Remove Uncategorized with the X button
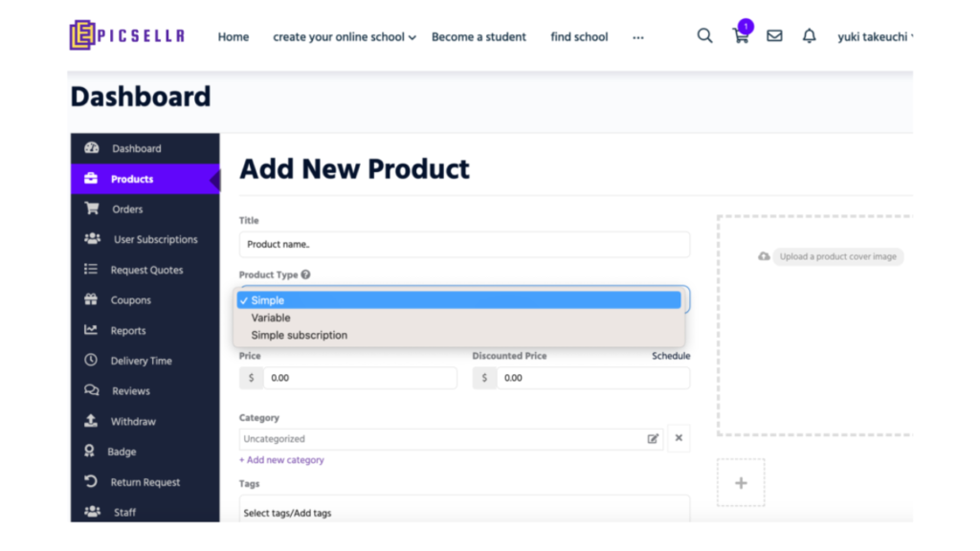Viewport: 980px width, 551px height. [x=679, y=438]
